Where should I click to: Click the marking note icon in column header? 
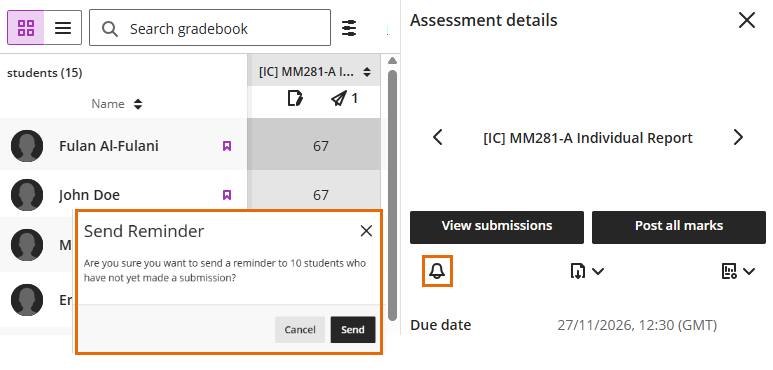tap(295, 99)
